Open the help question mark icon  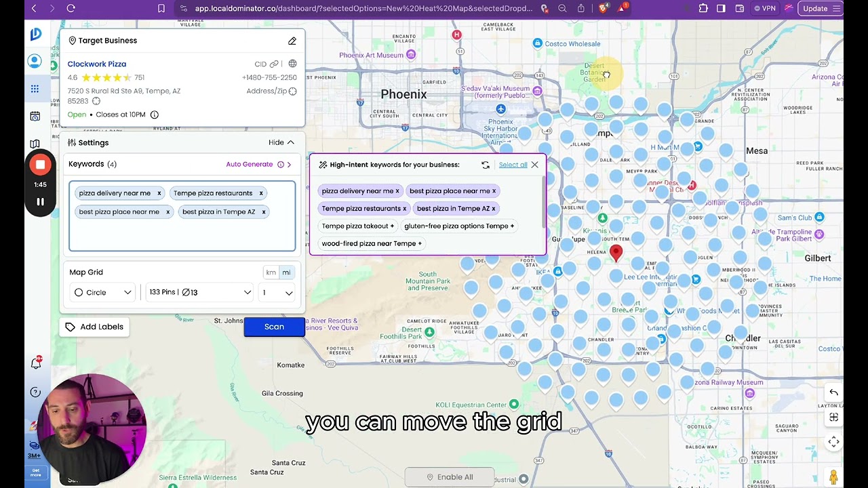(35, 392)
